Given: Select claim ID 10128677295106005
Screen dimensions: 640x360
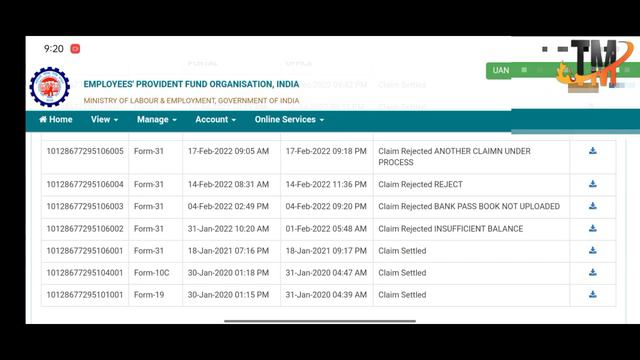Looking at the screenshot, I should 85,151.
